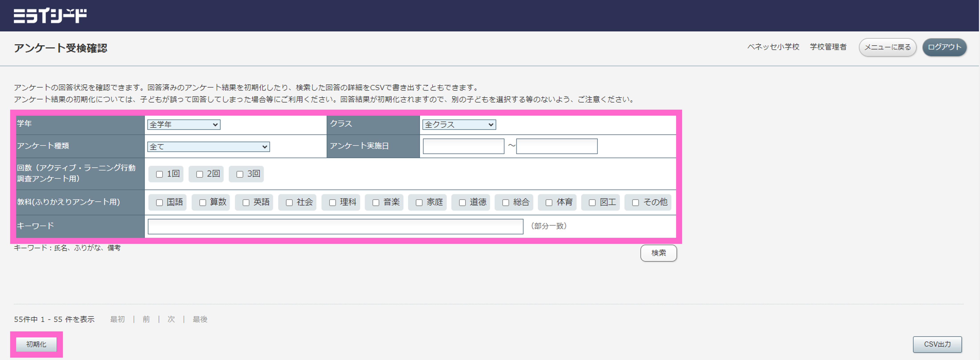Viewport: 980px width, 360px height.
Task: Export results with CSV出力 button
Action: [x=937, y=344]
